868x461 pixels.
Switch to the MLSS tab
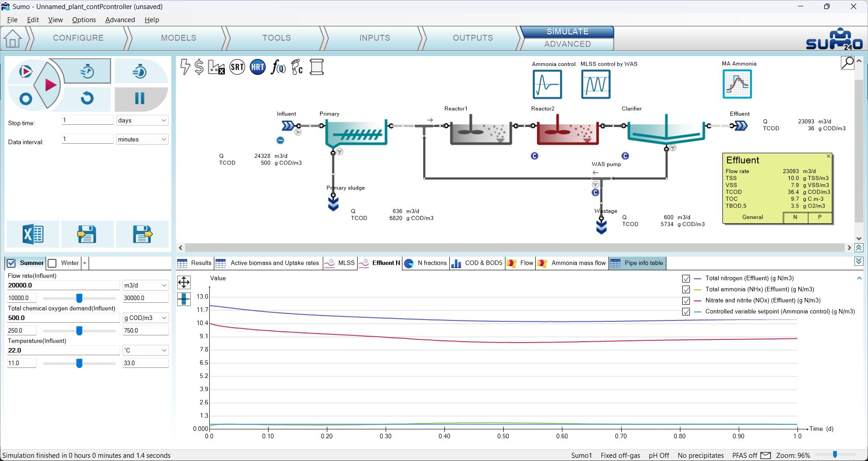340,263
